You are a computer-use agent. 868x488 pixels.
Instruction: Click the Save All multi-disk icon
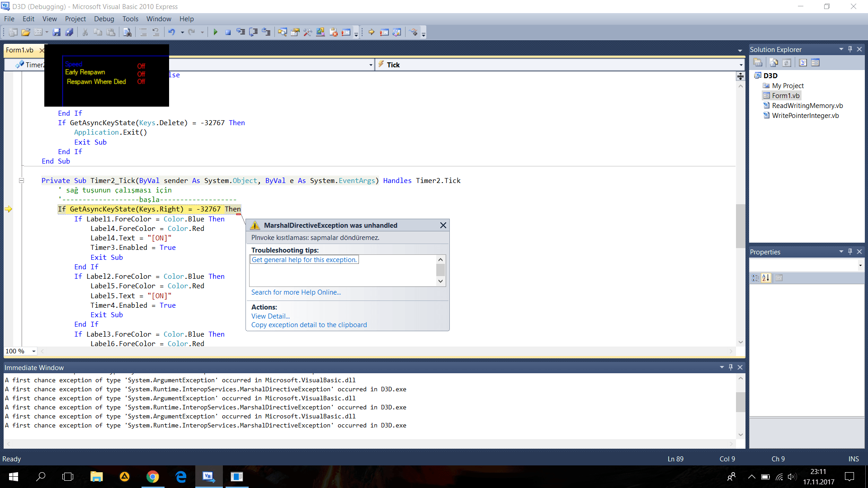pyautogui.click(x=69, y=32)
